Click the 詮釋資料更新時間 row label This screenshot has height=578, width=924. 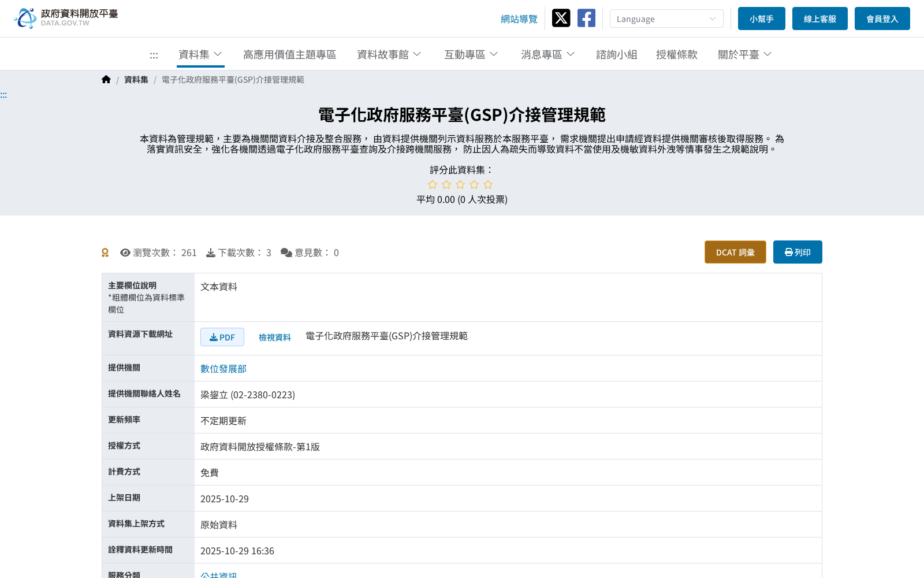point(140,550)
